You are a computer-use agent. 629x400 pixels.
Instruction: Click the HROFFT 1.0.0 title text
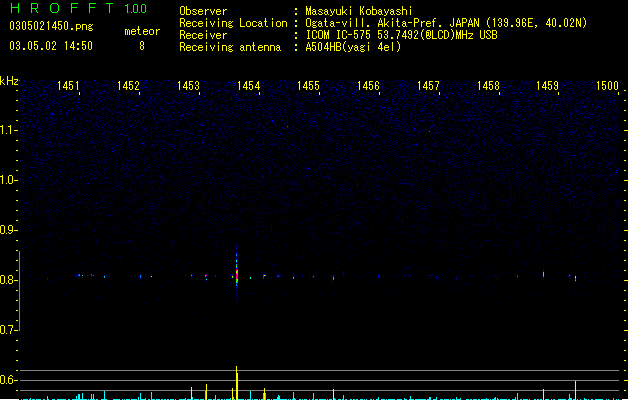click(78, 8)
